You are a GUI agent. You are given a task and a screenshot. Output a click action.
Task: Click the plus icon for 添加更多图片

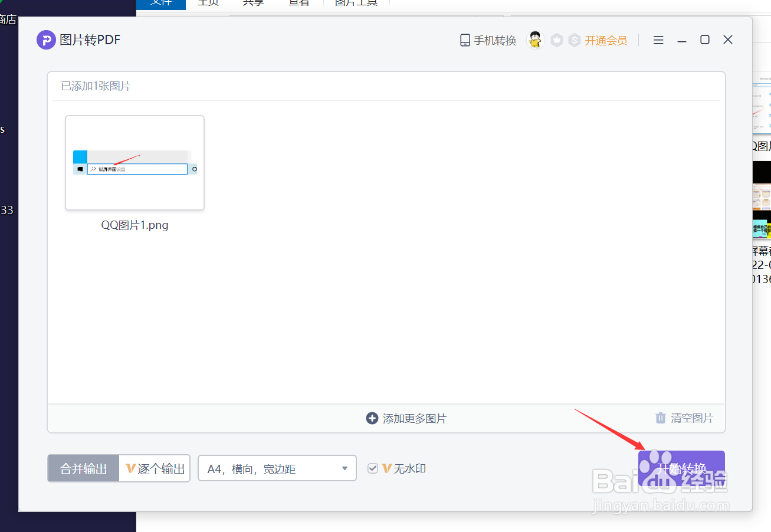pos(372,418)
